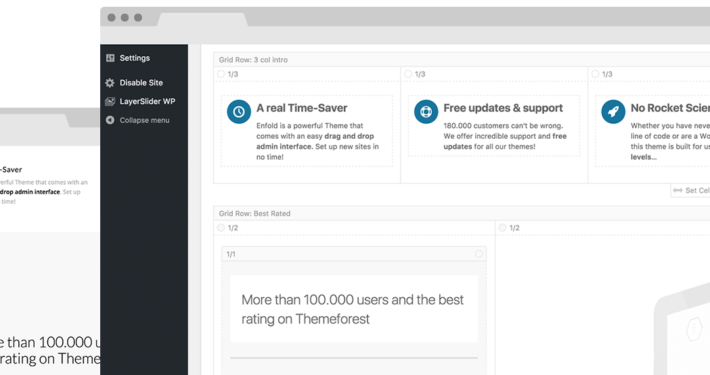710x375 pixels.
Task: Open LayerSlider WP sidebar icon
Action: click(x=110, y=101)
